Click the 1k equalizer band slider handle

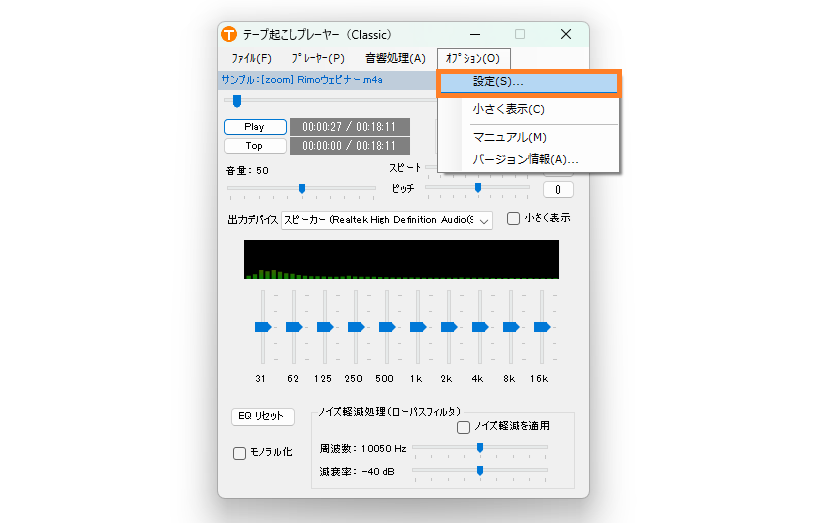click(x=417, y=327)
